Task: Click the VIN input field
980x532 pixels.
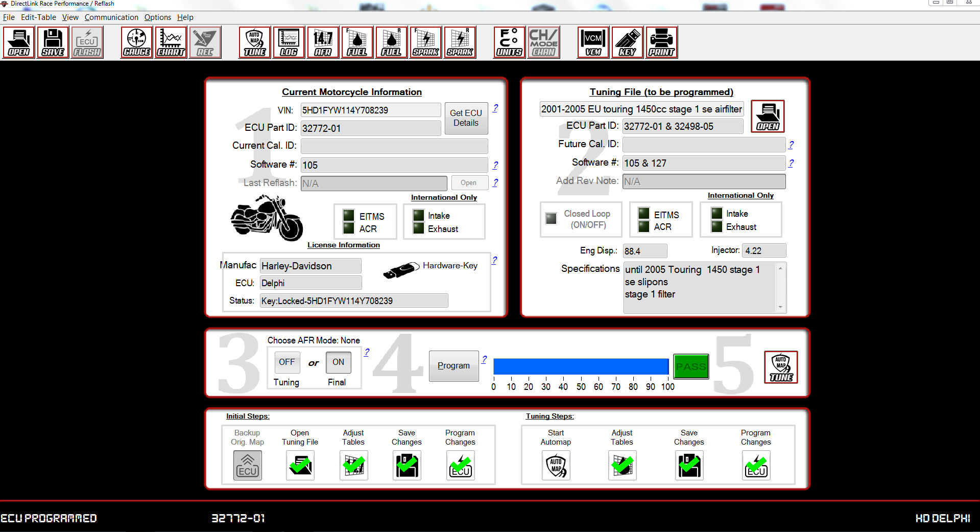Action: click(371, 110)
